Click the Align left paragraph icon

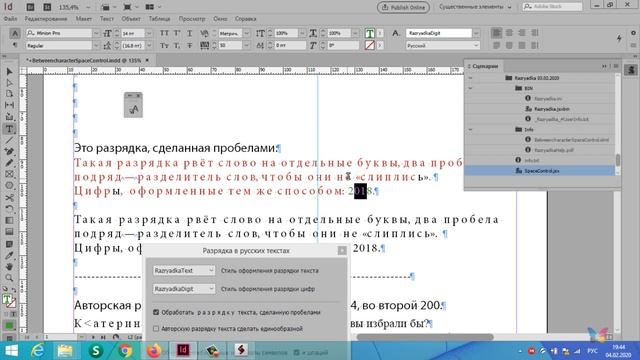[497, 33]
